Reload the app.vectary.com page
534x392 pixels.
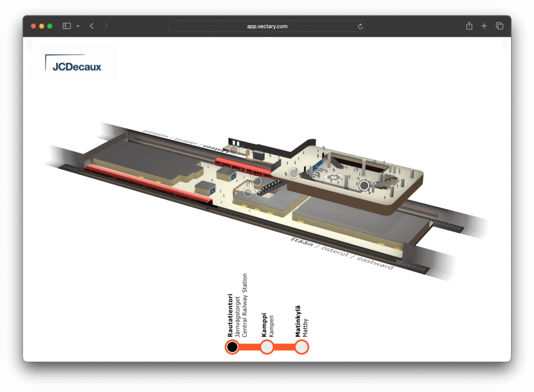pos(360,26)
